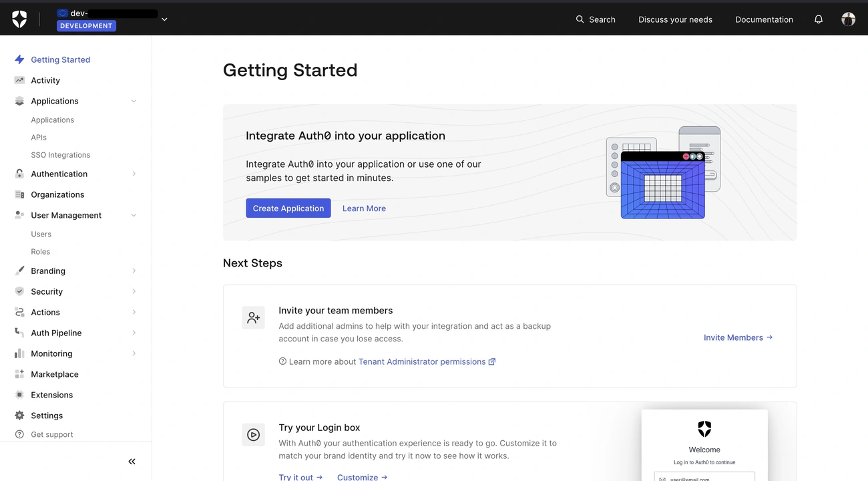
Task: Click the Monitoring bar chart icon
Action: tap(19, 353)
